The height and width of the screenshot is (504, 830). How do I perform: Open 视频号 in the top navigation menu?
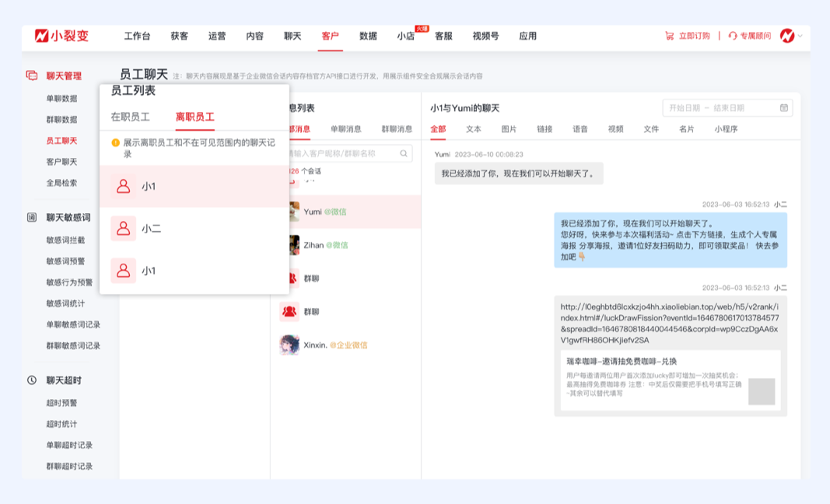pos(485,36)
